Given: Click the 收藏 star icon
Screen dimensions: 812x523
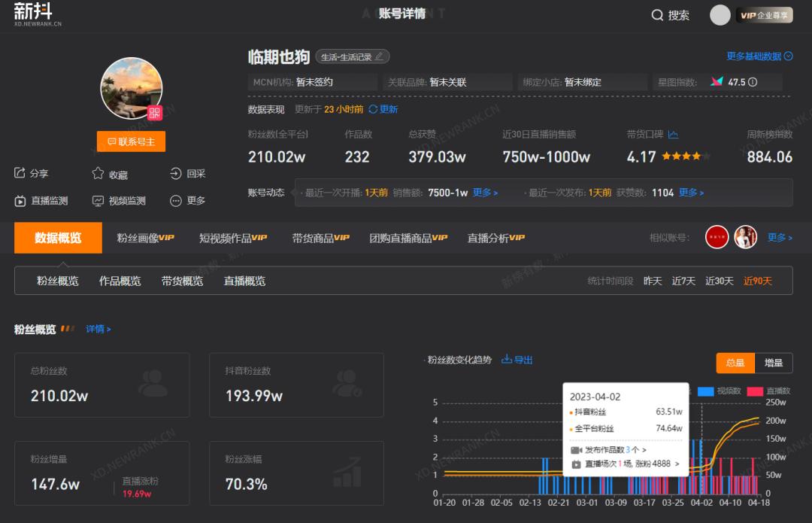Looking at the screenshot, I should click(x=98, y=173).
